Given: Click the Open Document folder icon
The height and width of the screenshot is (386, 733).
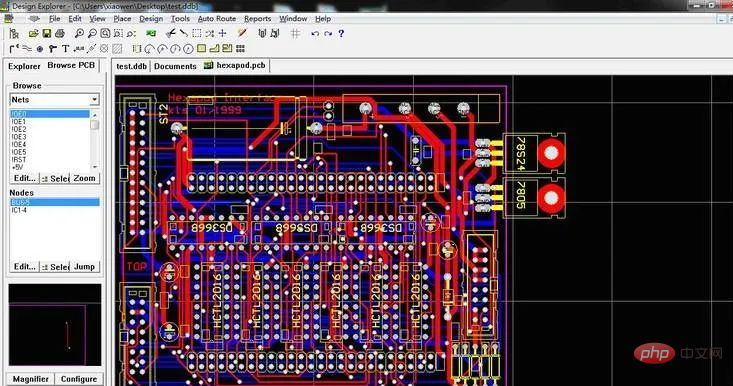Looking at the screenshot, I should click(x=33, y=33).
